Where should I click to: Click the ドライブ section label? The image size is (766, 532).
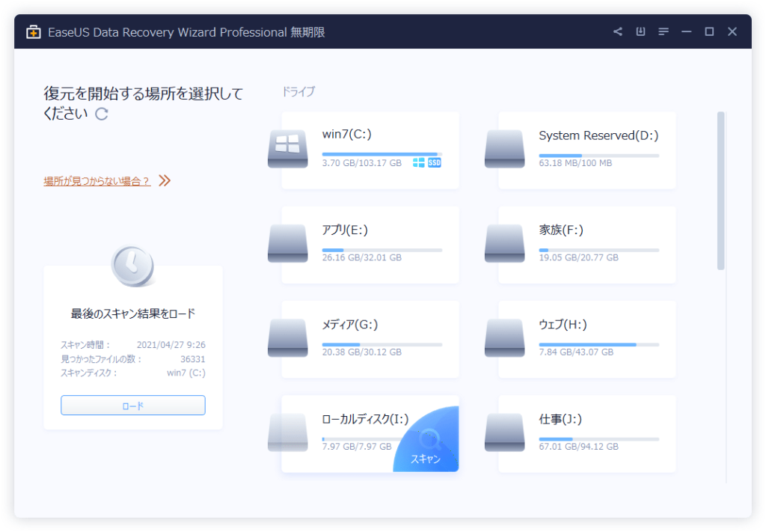tap(298, 91)
